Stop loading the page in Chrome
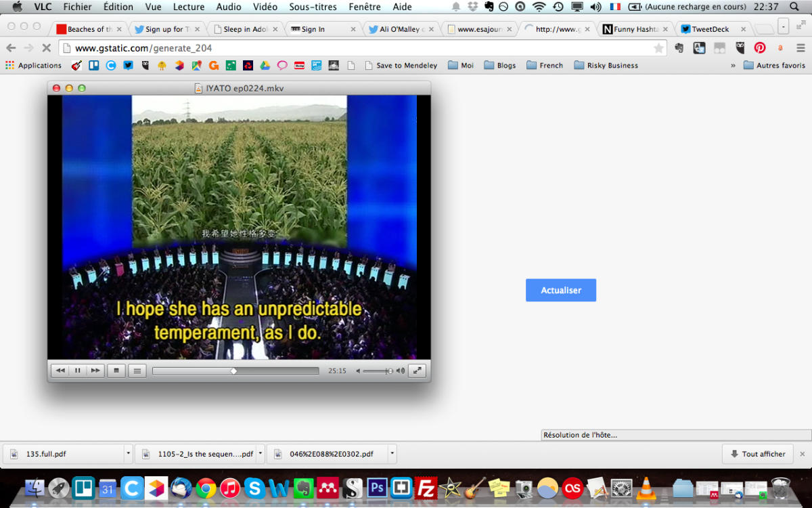Screen dimensions: 812x508 tap(47, 48)
